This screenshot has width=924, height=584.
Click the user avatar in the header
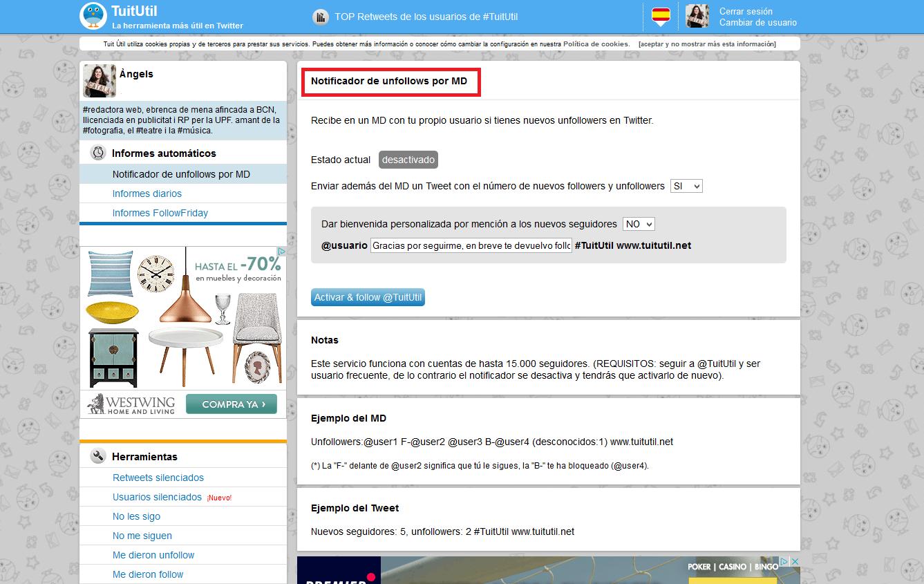(x=697, y=16)
